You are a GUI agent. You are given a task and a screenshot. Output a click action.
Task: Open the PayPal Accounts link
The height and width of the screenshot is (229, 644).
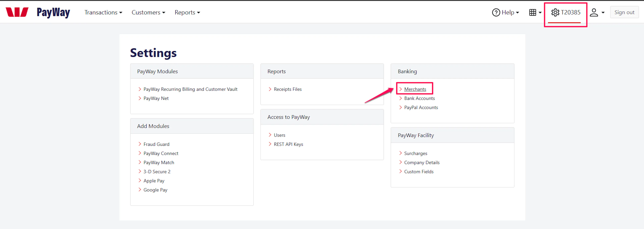click(421, 107)
